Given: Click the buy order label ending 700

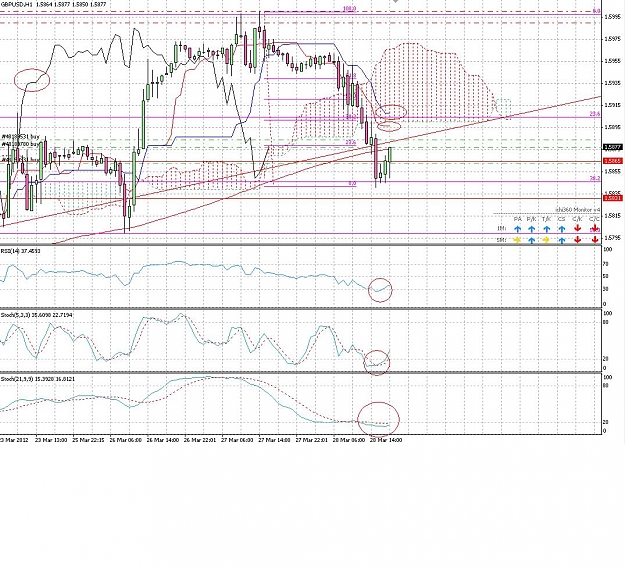Looking at the screenshot, I should 20,144.
